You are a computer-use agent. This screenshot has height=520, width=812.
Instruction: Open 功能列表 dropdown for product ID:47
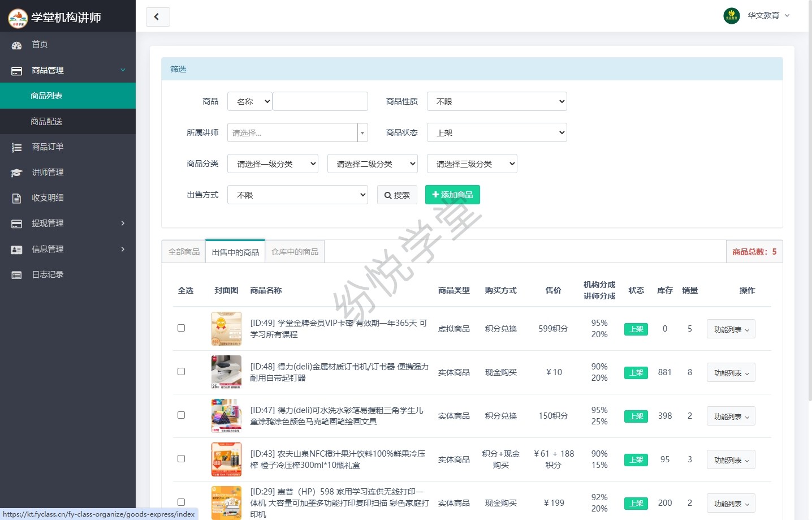click(x=731, y=416)
